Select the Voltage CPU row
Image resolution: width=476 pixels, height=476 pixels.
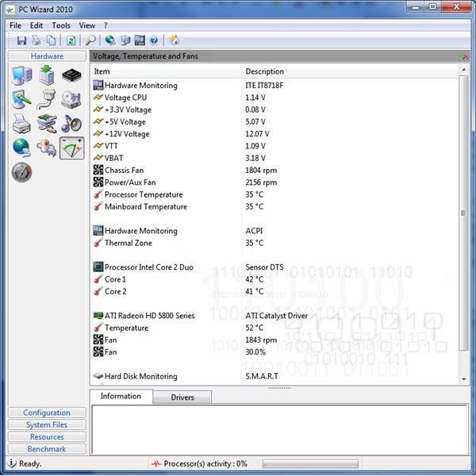pos(274,98)
